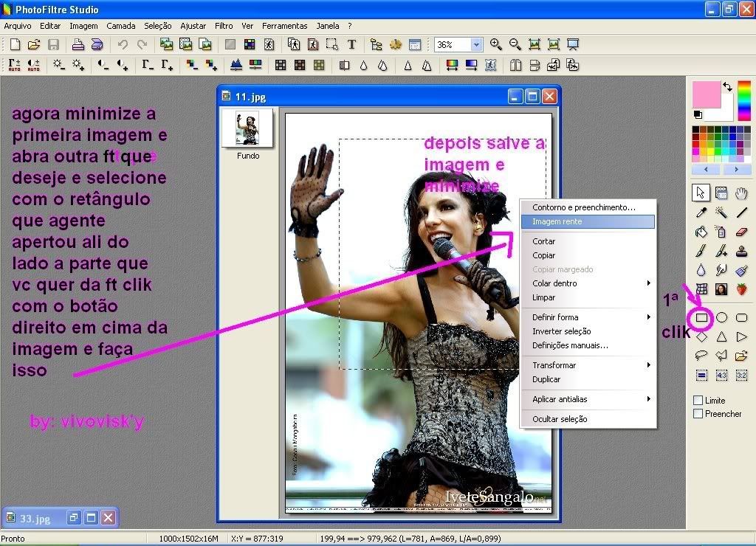Select the Fundo layer thumbnail
Screen dimensions: 756x546
(247, 128)
